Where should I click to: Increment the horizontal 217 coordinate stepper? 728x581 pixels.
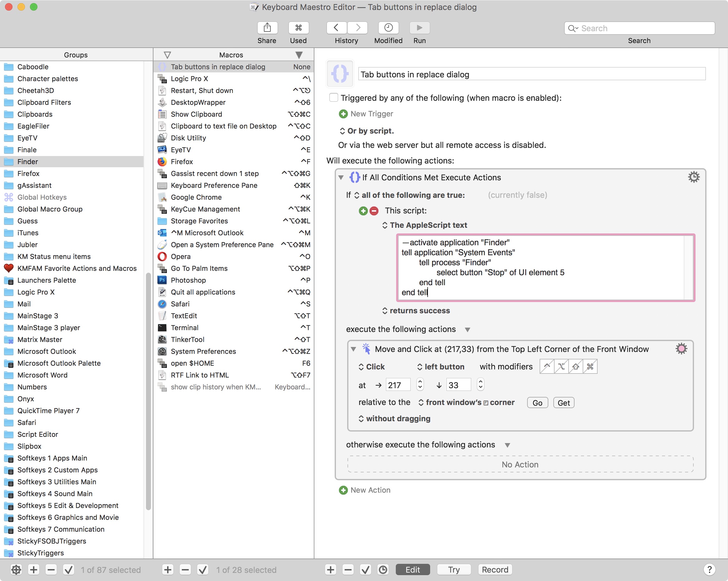pyautogui.click(x=420, y=382)
